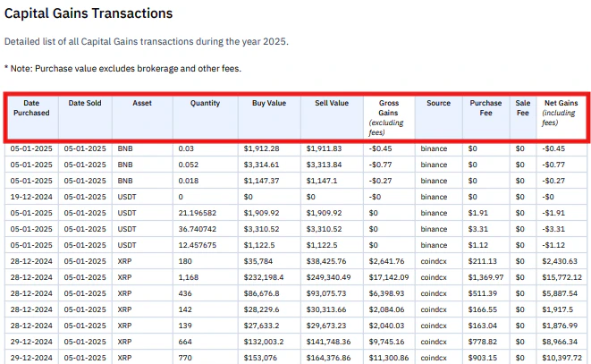The height and width of the screenshot is (364, 591).
Task: Click the Capital Gains Transactions heading
Action: pos(89,13)
